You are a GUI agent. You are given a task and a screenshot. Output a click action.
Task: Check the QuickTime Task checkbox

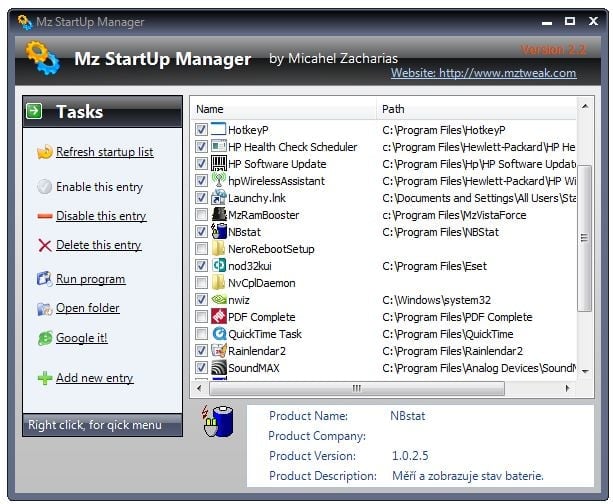tap(201, 334)
